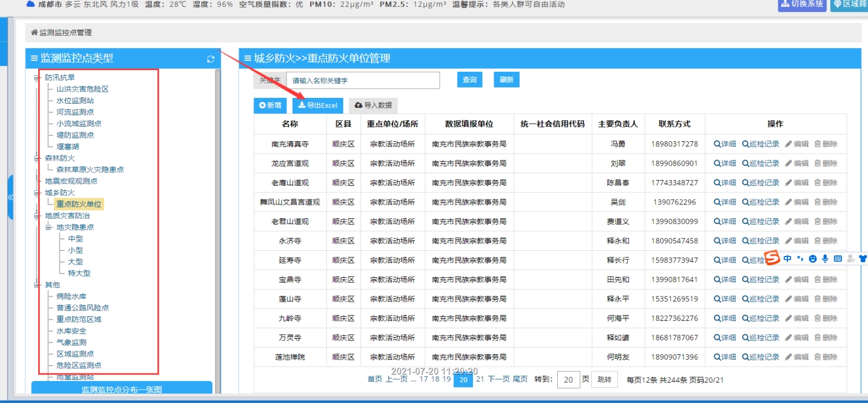Collapse the 城乡防火 tree node toggle
The height and width of the screenshot is (403, 868).
point(38,193)
